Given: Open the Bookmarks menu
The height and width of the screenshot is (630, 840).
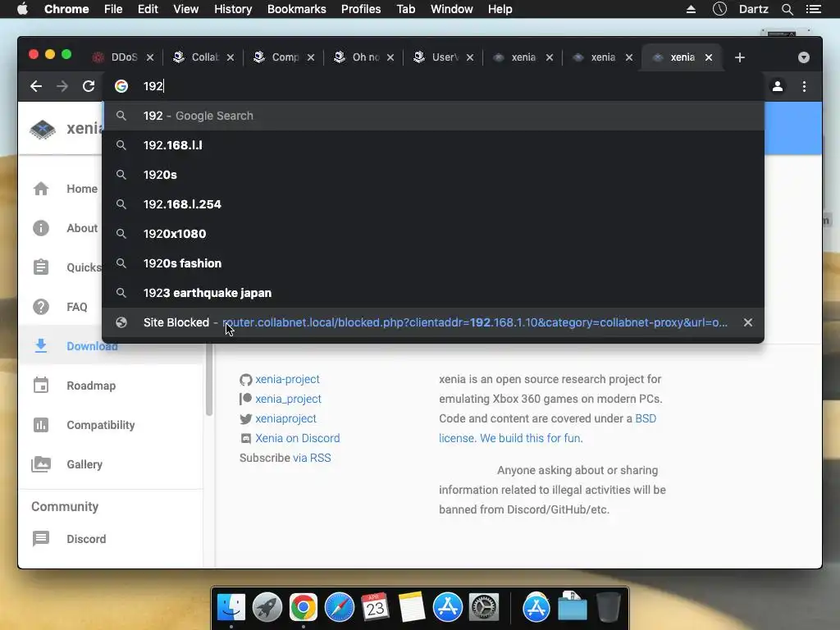Looking at the screenshot, I should [297, 9].
